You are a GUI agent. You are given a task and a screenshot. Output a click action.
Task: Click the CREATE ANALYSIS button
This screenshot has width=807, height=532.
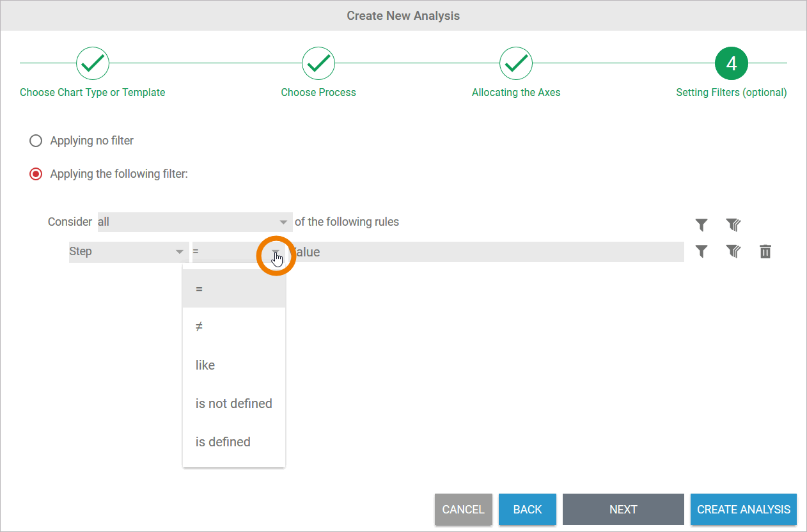[x=743, y=510]
